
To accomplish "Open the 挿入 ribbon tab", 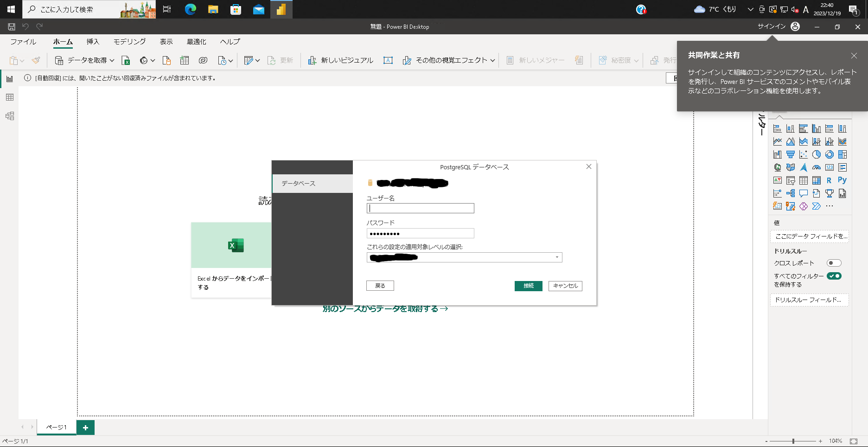I will pos(93,42).
